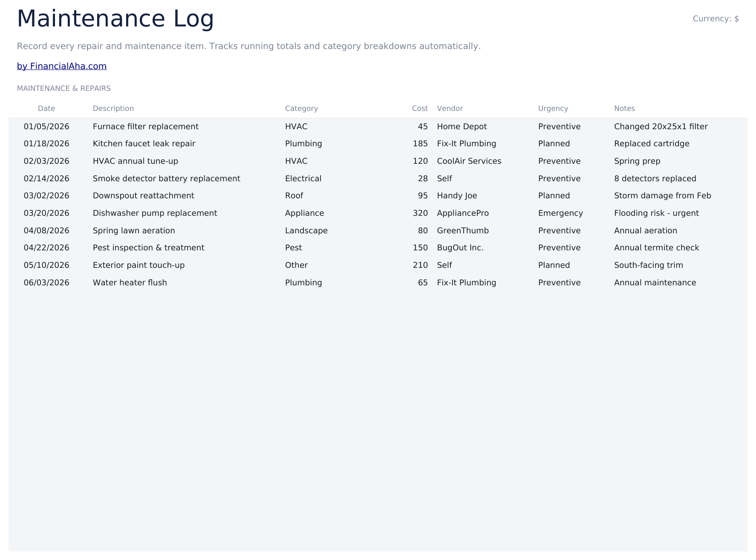The height and width of the screenshot is (560, 756).
Task: Click the cost cell 185
Action: coord(420,144)
